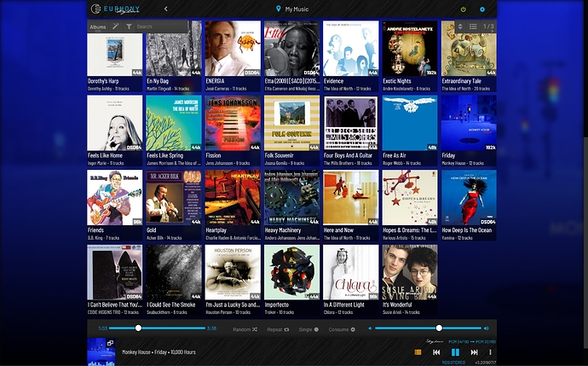Click the loud speaker icon
Viewport: 588px width, 366px height.
pyautogui.click(x=487, y=328)
